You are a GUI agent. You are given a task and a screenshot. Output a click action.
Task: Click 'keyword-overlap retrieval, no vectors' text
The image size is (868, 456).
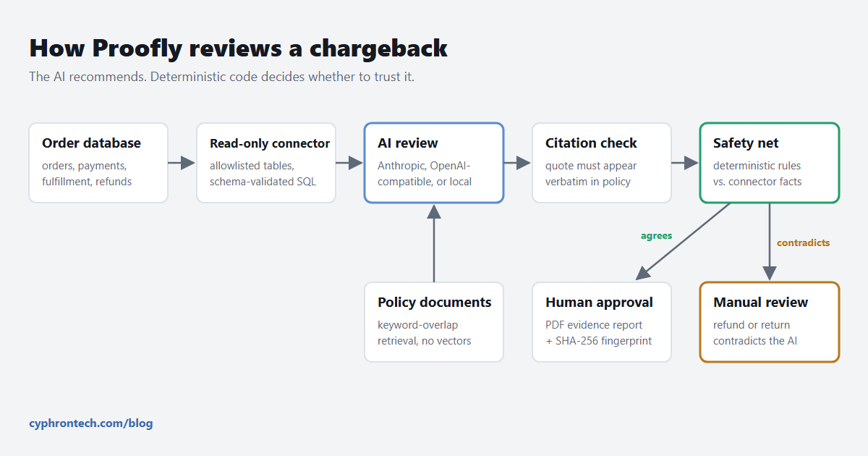click(425, 333)
